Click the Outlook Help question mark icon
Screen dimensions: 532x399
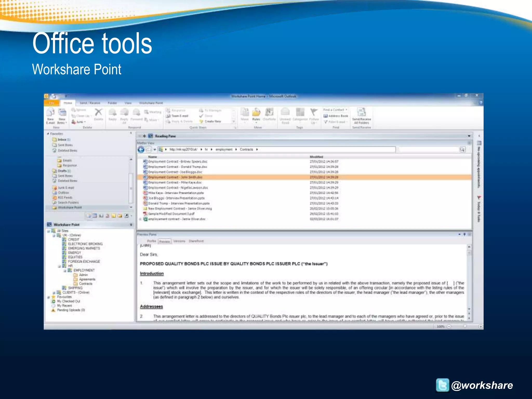pyautogui.click(x=481, y=103)
